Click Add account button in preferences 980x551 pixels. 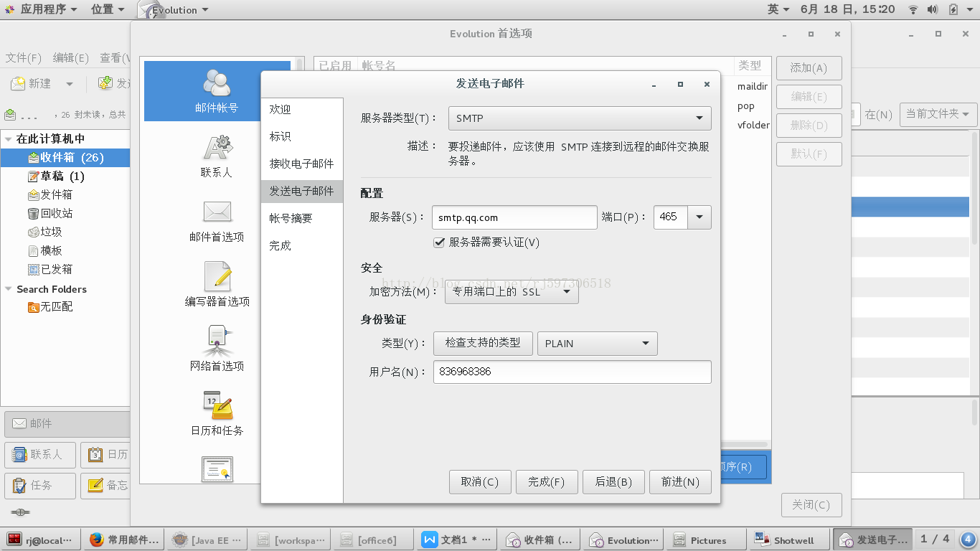click(x=809, y=68)
